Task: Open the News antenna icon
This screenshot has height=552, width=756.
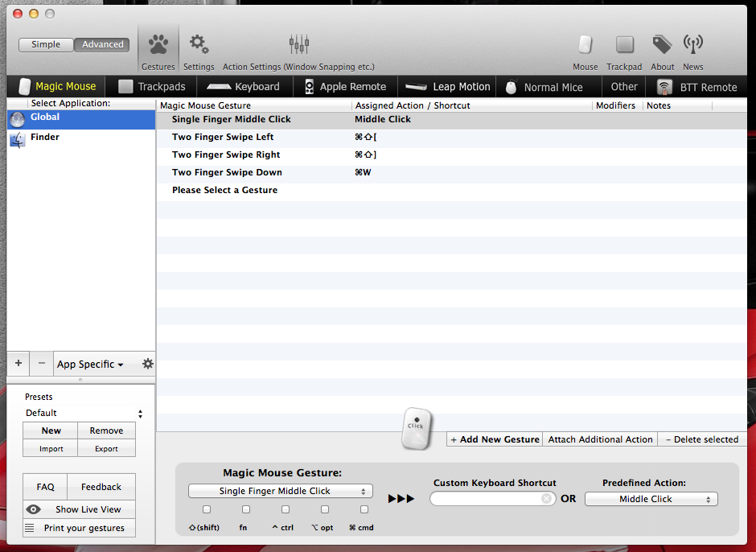Action: click(x=692, y=45)
